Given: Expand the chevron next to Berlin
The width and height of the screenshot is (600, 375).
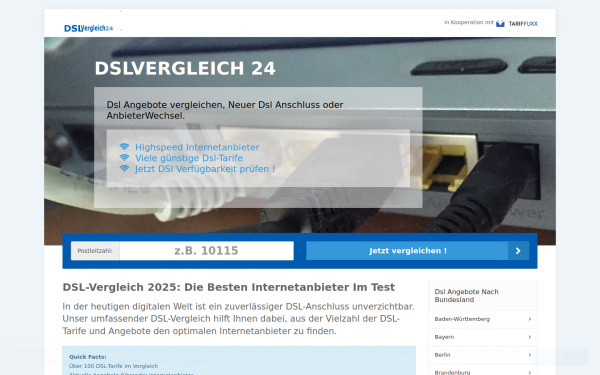Looking at the screenshot, I should 530,355.
